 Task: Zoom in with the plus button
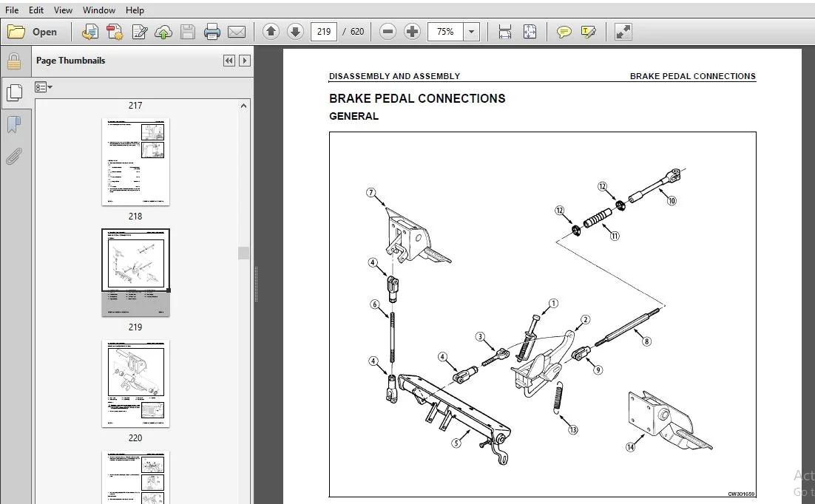point(412,32)
